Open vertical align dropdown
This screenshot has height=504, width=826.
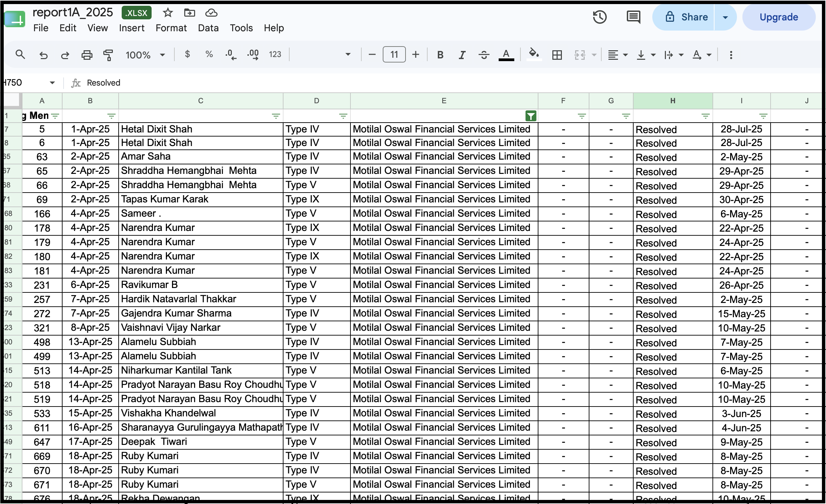[x=646, y=55]
